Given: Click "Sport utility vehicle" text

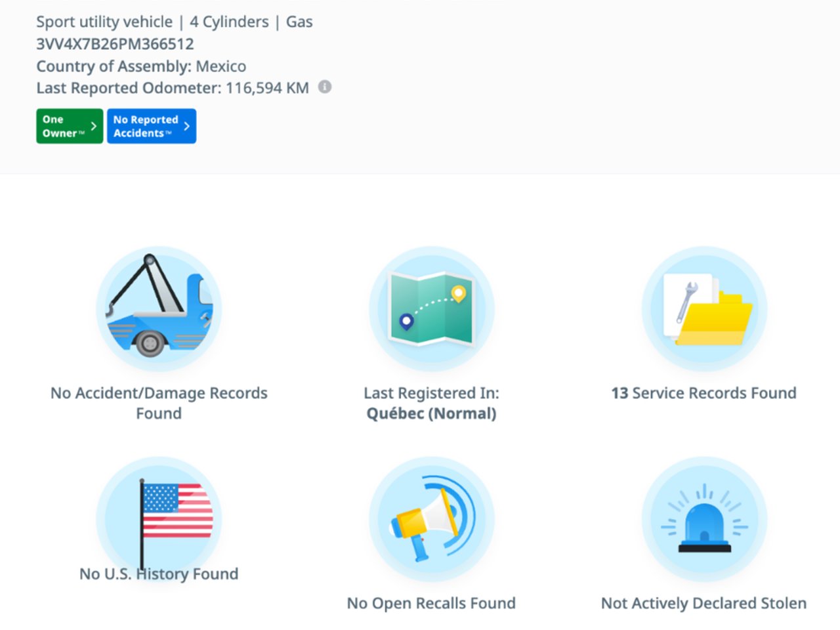Looking at the screenshot, I should (104, 22).
